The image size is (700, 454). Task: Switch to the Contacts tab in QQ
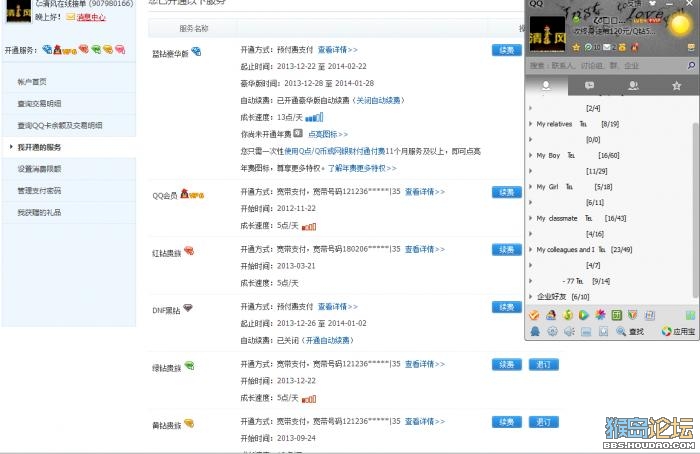click(546, 85)
